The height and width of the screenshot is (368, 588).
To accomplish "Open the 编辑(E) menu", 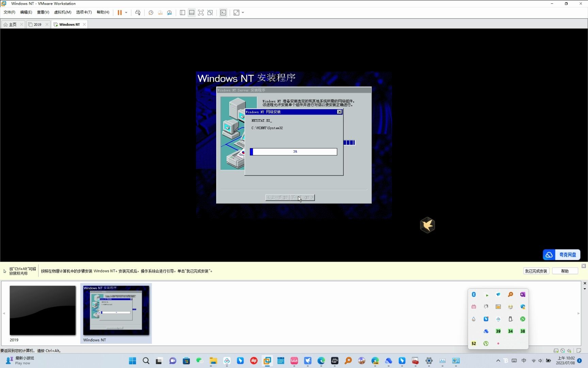I will pos(26,12).
